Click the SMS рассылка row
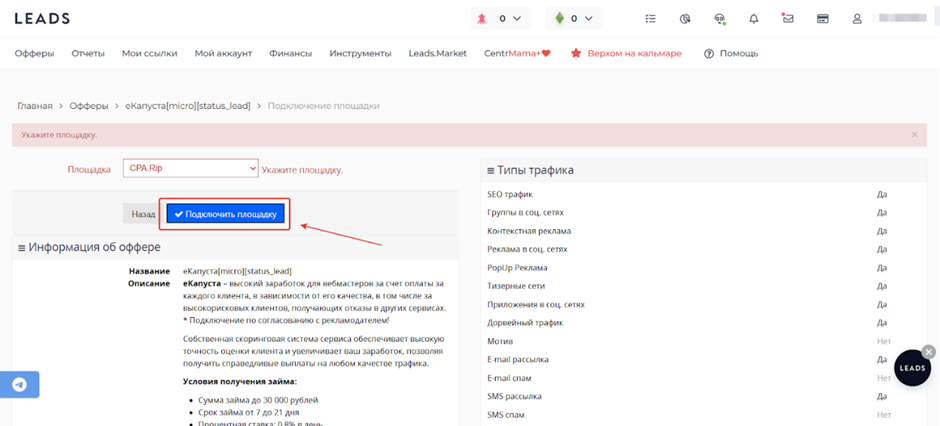 [704, 397]
